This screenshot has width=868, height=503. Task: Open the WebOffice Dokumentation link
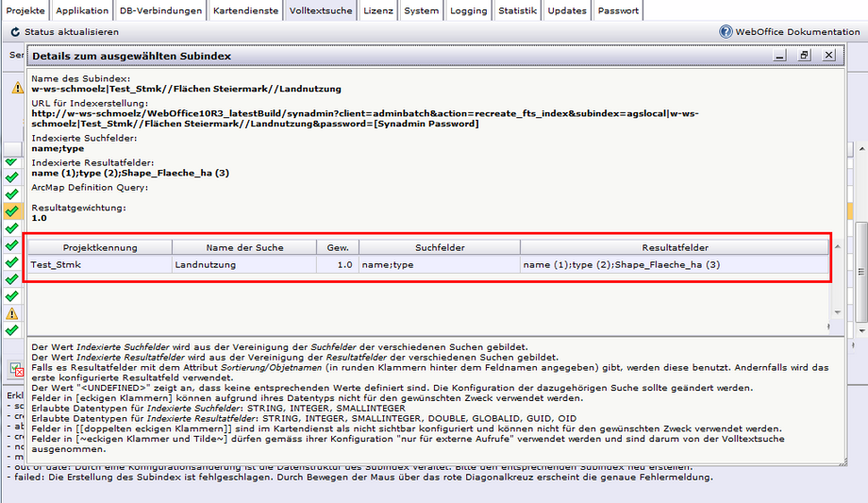[x=797, y=31]
